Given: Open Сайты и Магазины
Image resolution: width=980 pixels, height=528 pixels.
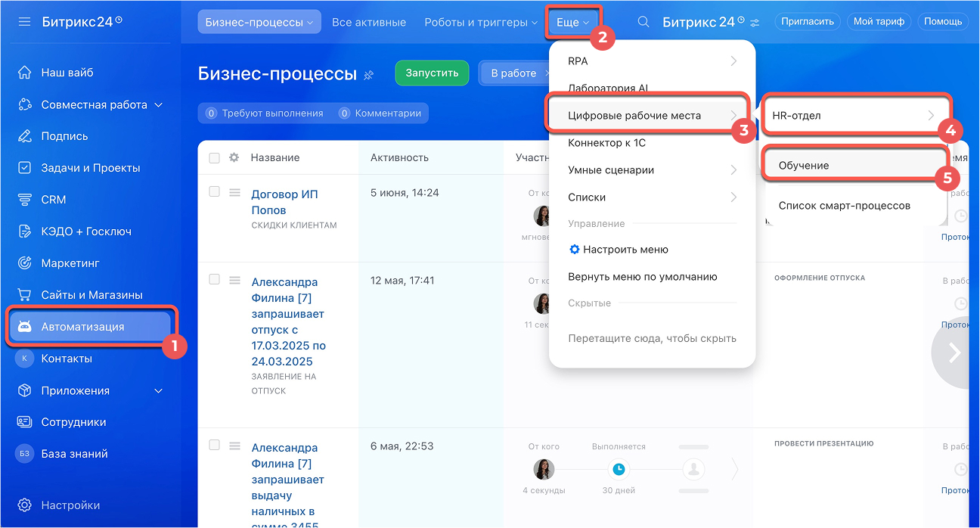Looking at the screenshot, I should [x=91, y=295].
